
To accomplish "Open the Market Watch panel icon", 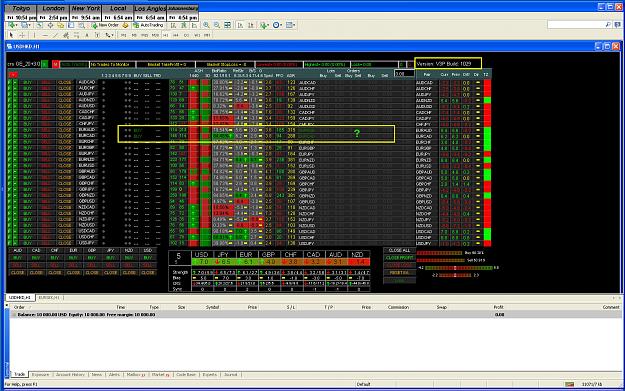I will (39, 25).
